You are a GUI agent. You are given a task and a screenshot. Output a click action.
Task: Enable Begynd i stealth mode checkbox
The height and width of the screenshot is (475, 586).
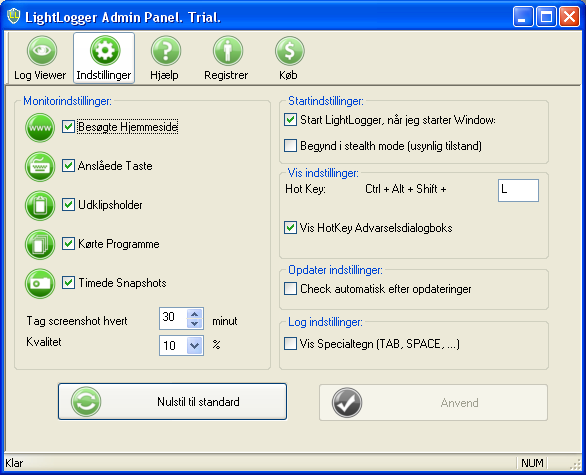tap(290, 145)
